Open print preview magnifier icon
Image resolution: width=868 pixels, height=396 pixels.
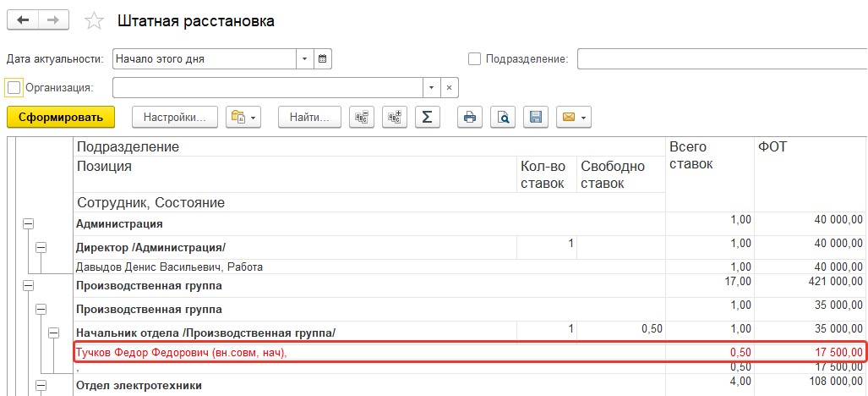pos(503,118)
